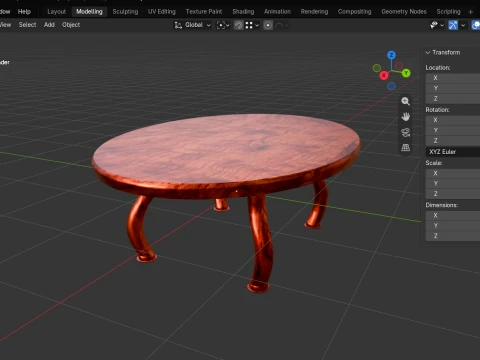Click Scale X field
Screen dimensions: 480x360
click(x=453, y=173)
